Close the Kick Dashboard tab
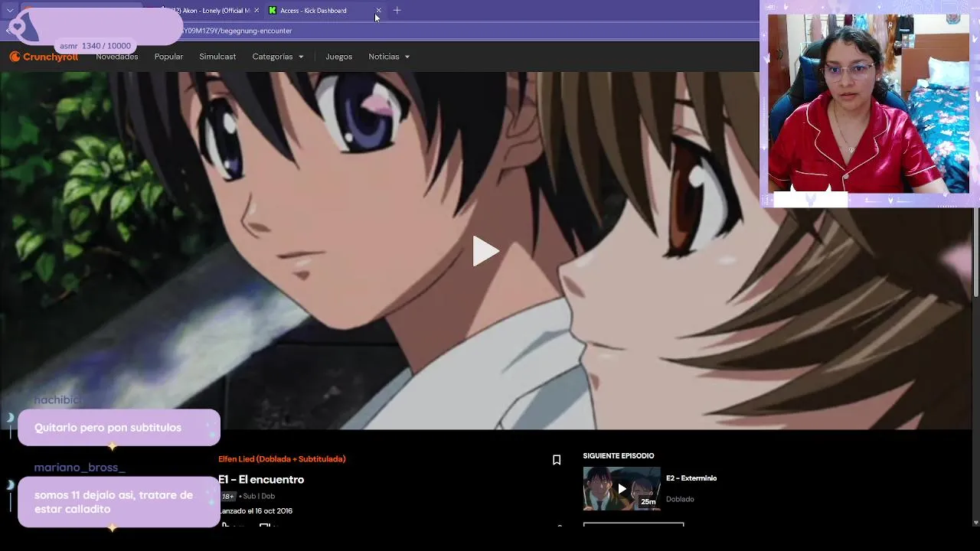Viewport: 980px width, 551px height. click(x=378, y=11)
